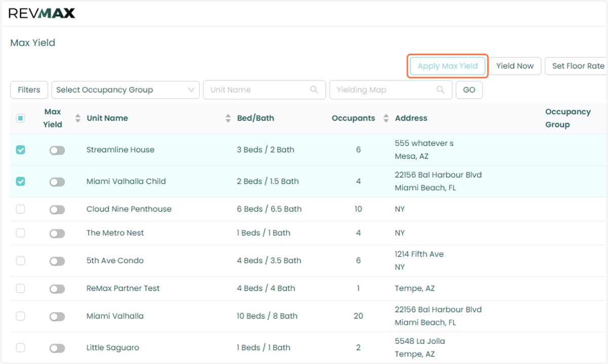Click the Unit Name search magnifier icon
This screenshot has height=364, width=608.
click(x=315, y=90)
